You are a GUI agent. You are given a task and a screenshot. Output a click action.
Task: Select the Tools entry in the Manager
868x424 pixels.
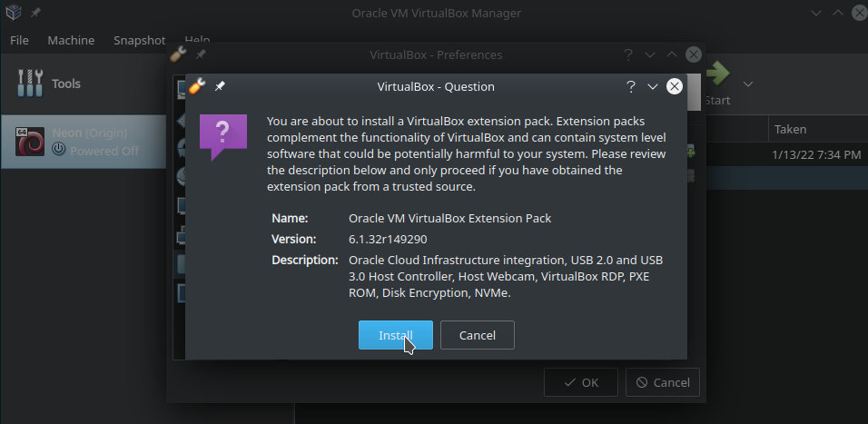(x=83, y=84)
